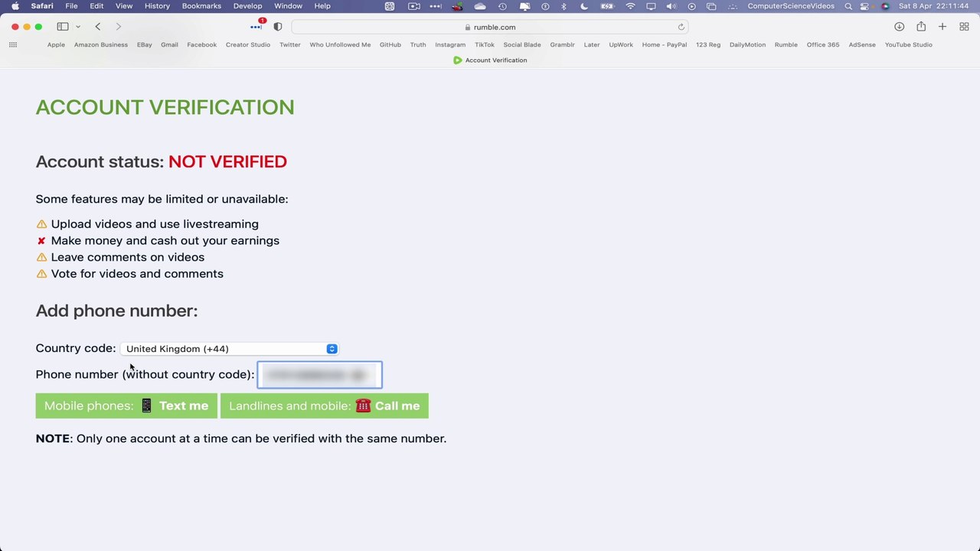
Task: Show Safari downloads
Action: coord(899,27)
